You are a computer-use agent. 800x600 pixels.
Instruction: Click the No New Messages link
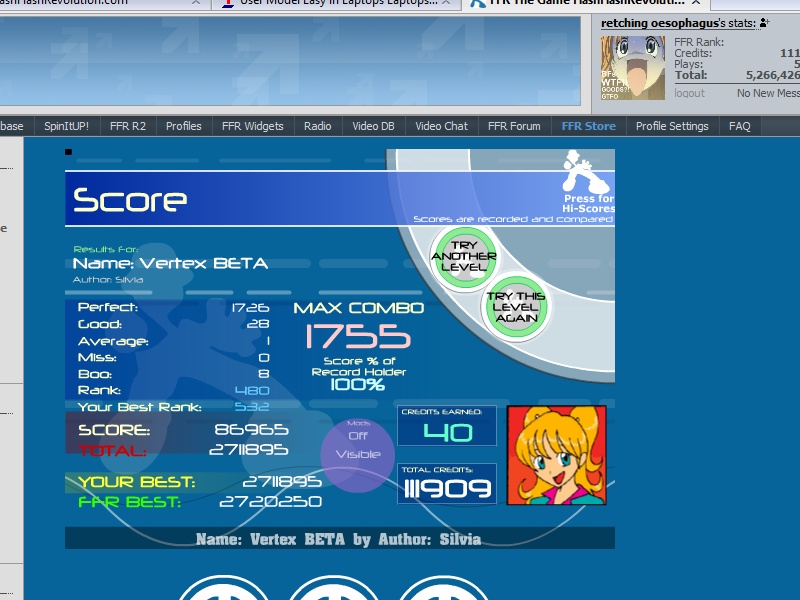pyautogui.click(x=768, y=93)
